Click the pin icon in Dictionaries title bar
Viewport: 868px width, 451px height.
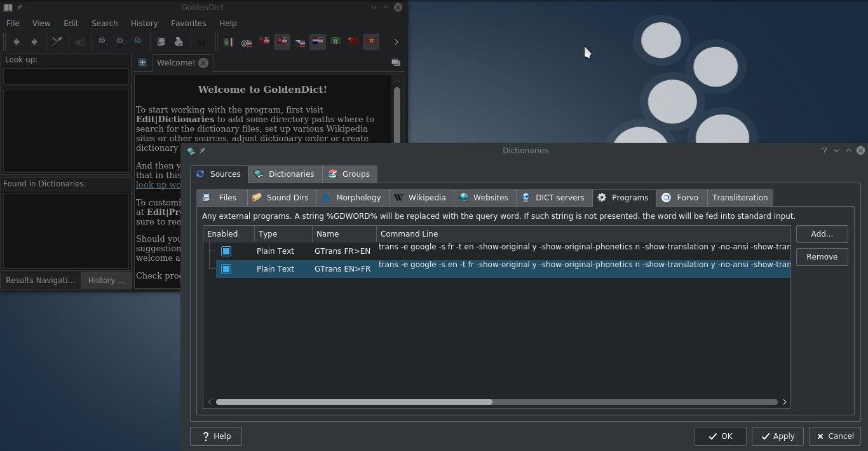[202, 151]
